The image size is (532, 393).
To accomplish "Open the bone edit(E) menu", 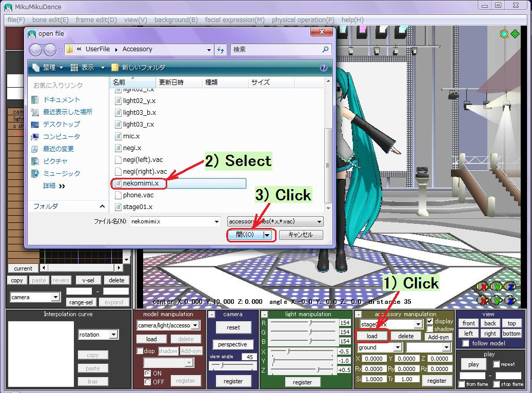I will point(50,19).
